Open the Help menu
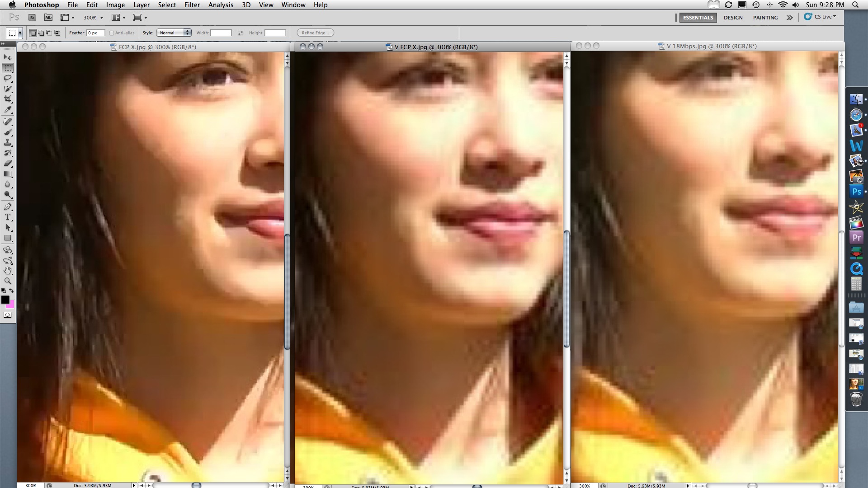 (321, 5)
